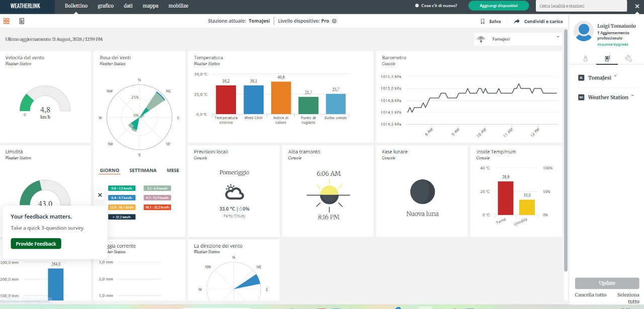644x309 pixels.
Task: Toggle the 0.0 - 3.2 km/h legend
Action: click(122, 188)
